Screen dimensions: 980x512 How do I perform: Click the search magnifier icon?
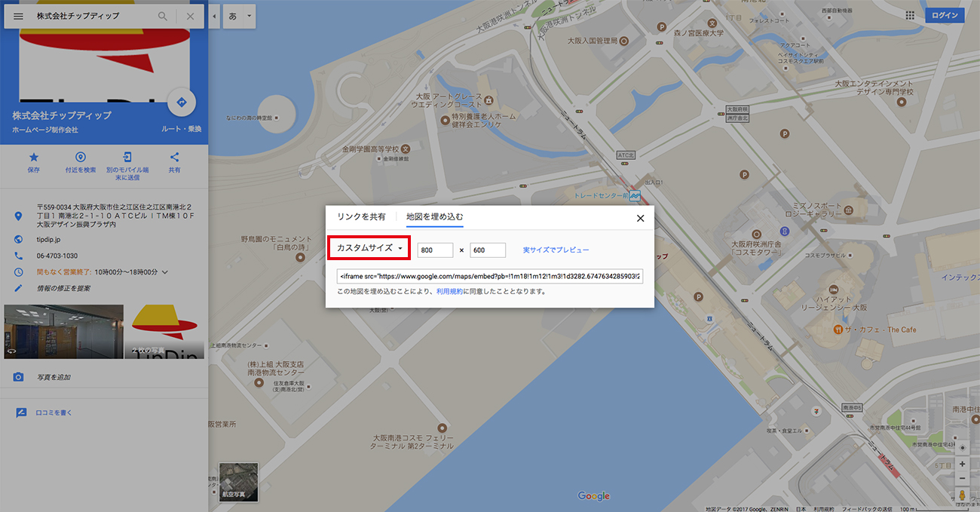(163, 16)
